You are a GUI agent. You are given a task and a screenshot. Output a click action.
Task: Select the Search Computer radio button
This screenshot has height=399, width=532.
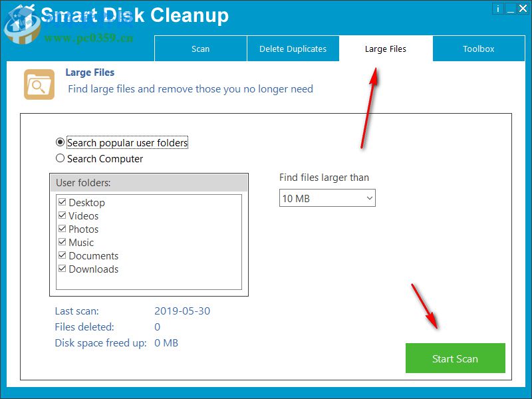coord(61,158)
